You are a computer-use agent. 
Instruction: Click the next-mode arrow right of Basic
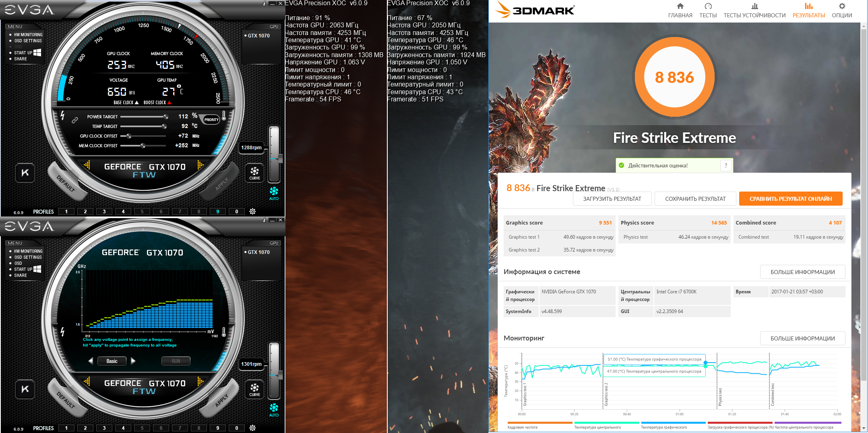(x=133, y=361)
